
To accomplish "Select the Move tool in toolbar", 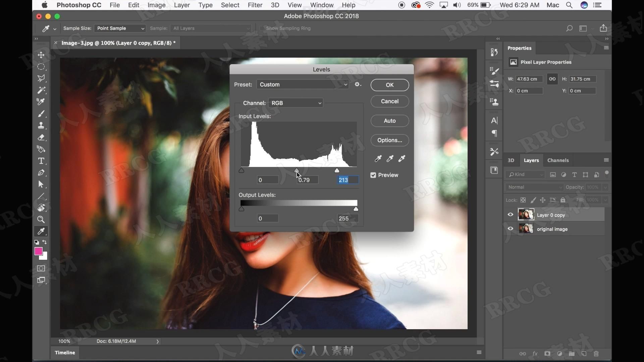I will [41, 55].
